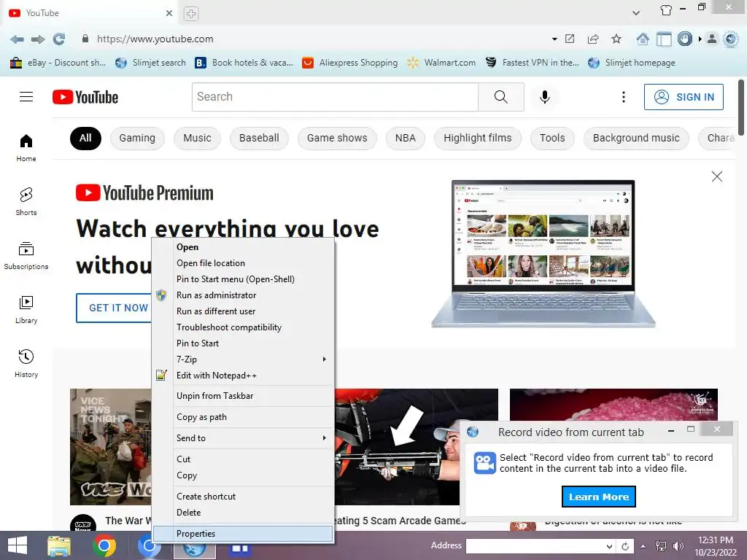The height and width of the screenshot is (560, 747).
Task: Open the Windows Start button
Action: [x=18, y=545]
